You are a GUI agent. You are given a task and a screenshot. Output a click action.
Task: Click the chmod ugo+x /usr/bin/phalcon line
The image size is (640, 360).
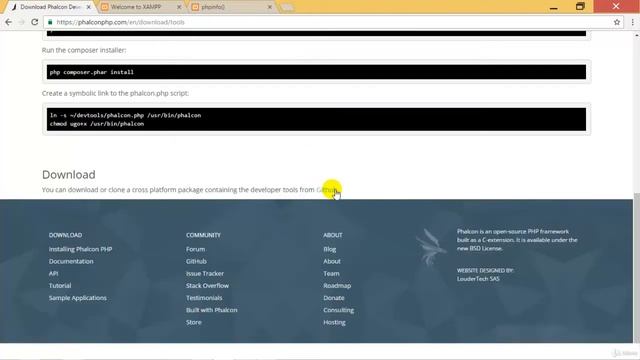97,124
